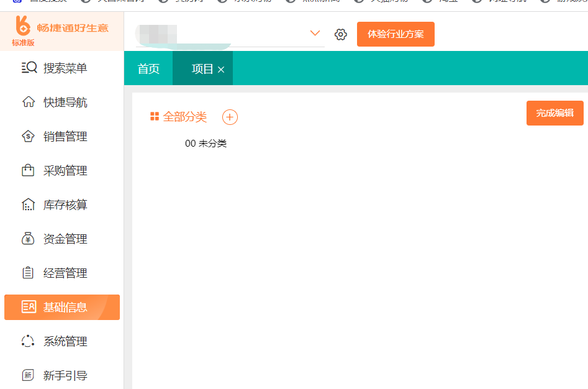Screen dimensions: 588x389
Task: Click the 采购管理 shopping bag icon
Action: 28,170
